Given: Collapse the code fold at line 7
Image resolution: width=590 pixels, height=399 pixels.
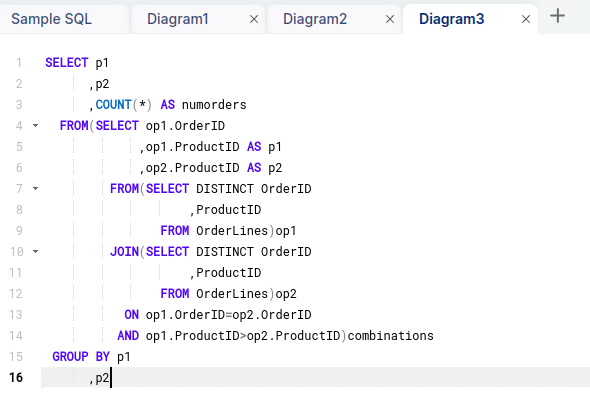Looking at the screenshot, I should click(35, 189).
